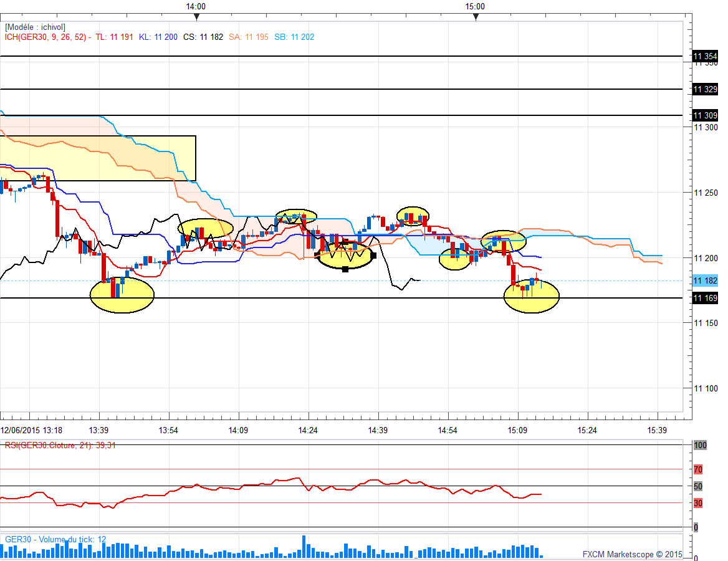Click the 14:24 time axis label
Screen dimensions: 728x561
tap(308, 431)
